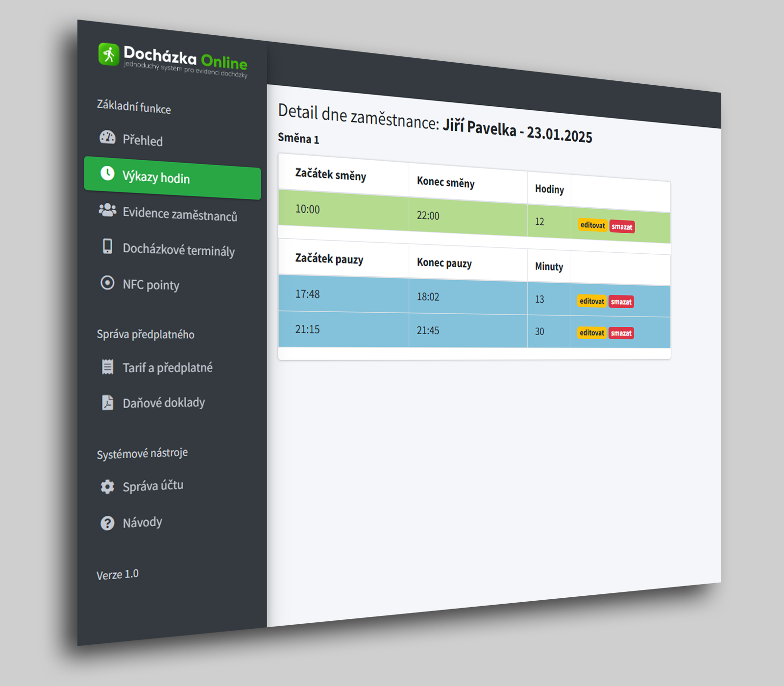Delete the 21:15 pause with smazat
784x686 pixels.
point(621,333)
